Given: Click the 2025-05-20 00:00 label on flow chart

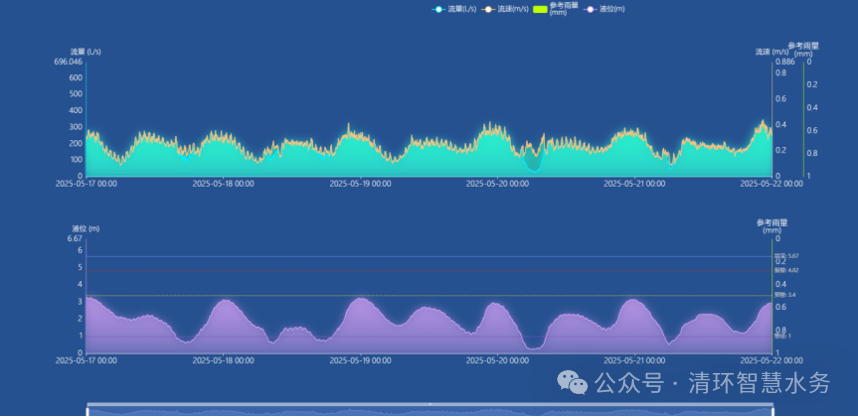Looking at the screenshot, I should pos(498,184).
